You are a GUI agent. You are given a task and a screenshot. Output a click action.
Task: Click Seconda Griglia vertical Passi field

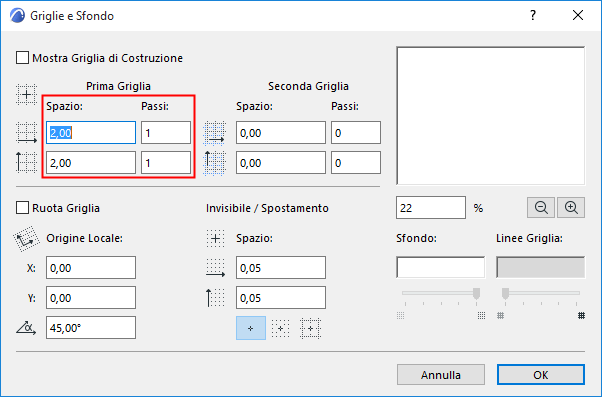tap(356, 163)
